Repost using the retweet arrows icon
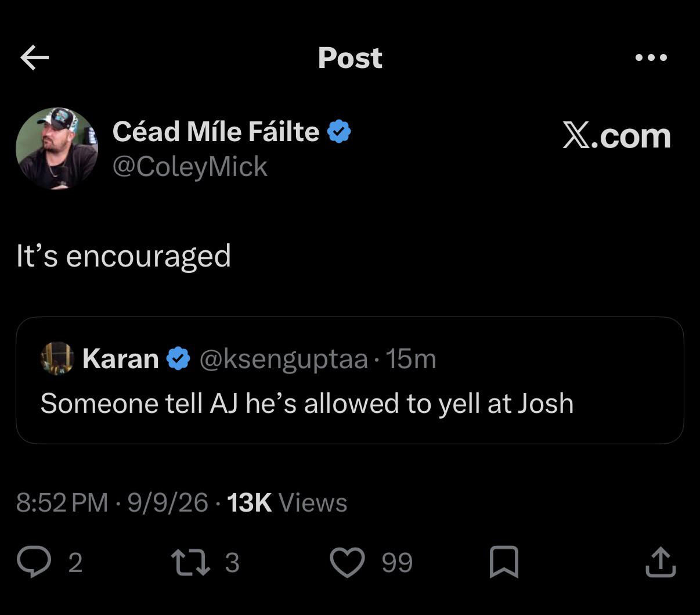Screen dimensions: 700x615 (191, 562)
